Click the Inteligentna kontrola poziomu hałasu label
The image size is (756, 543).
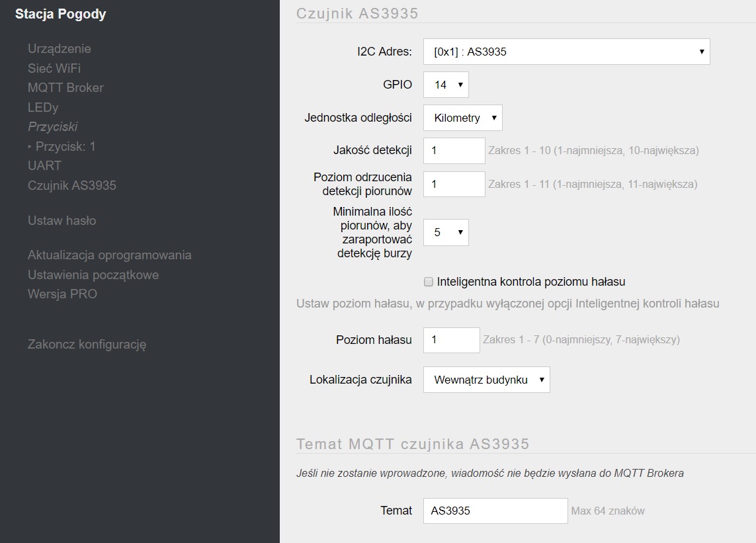click(531, 282)
